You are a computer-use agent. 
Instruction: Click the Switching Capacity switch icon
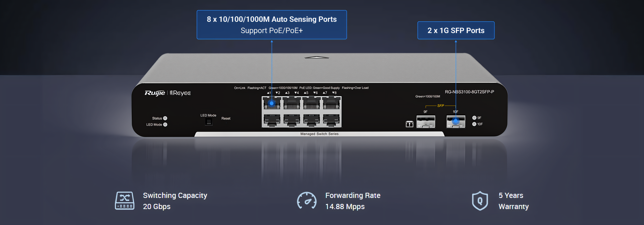click(x=124, y=201)
